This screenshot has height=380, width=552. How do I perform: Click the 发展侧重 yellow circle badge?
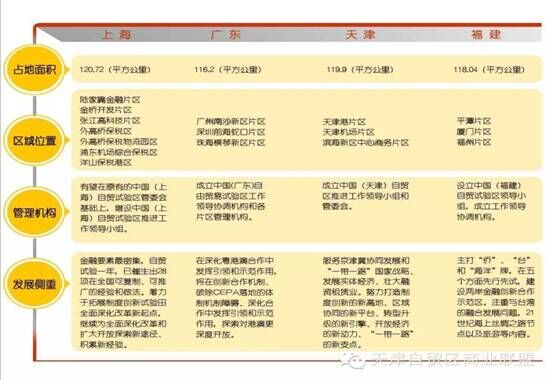pos(34,284)
